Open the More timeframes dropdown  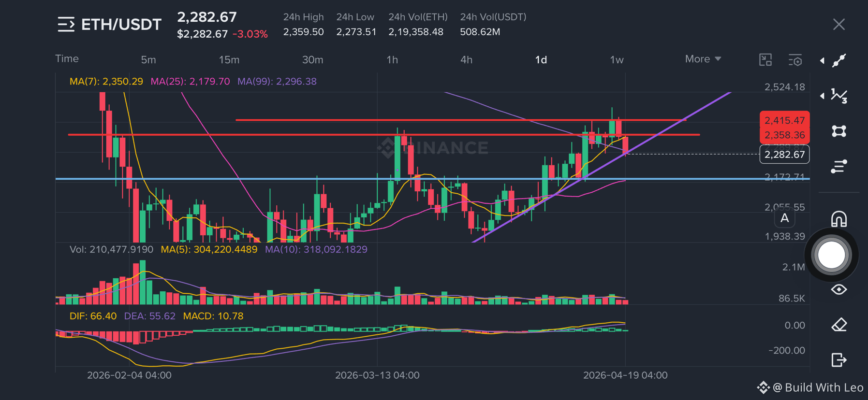(703, 59)
